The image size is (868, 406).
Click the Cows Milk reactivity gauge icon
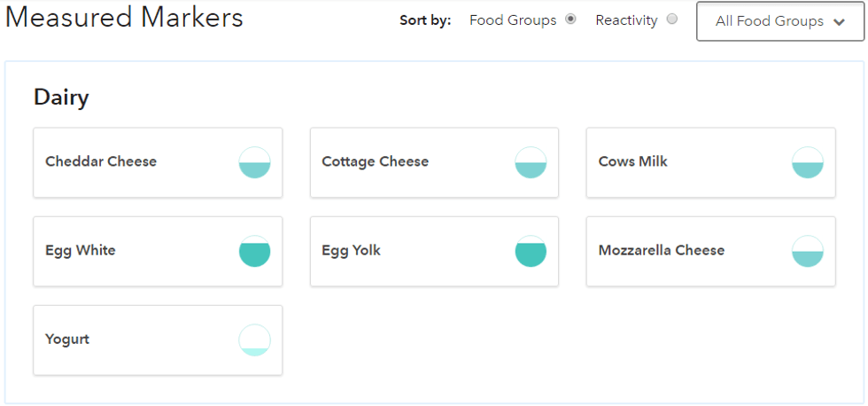pyautogui.click(x=808, y=163)
